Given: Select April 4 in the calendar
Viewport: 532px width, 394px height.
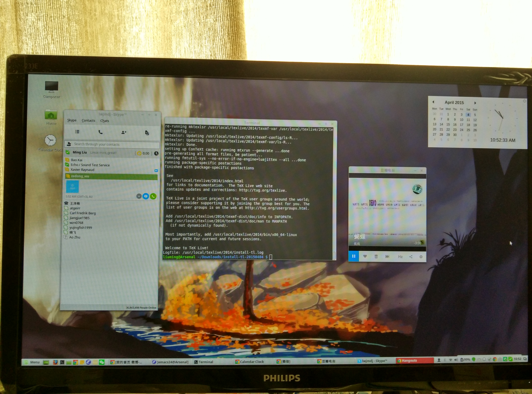Looking at the screenshot, I should [x=468, y=115].
